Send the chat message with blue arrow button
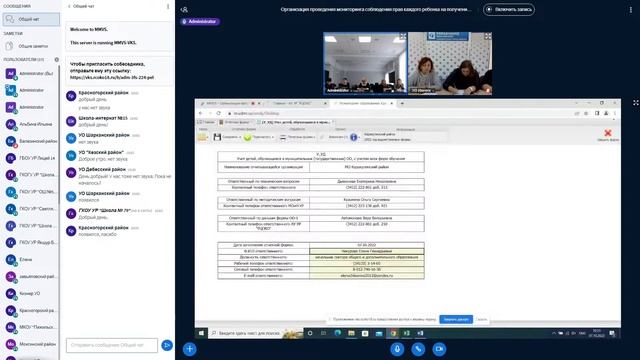The image size is (640, 360). click(167, 345)
